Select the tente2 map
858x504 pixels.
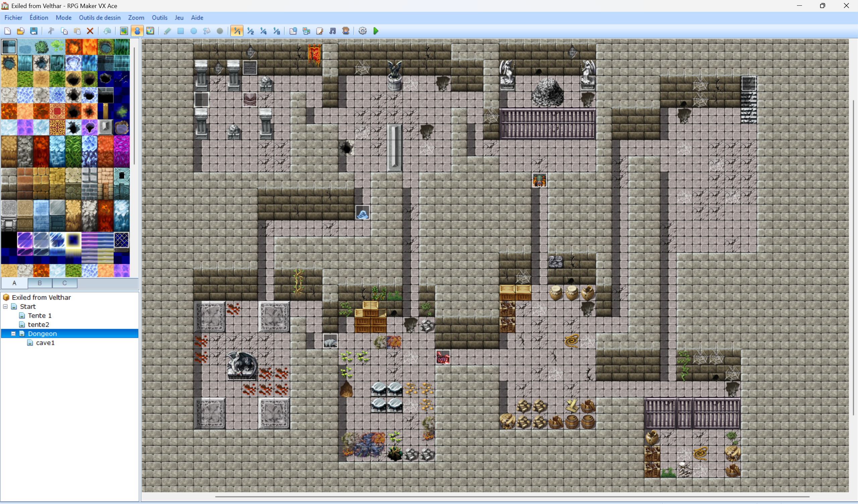[39, 325]
